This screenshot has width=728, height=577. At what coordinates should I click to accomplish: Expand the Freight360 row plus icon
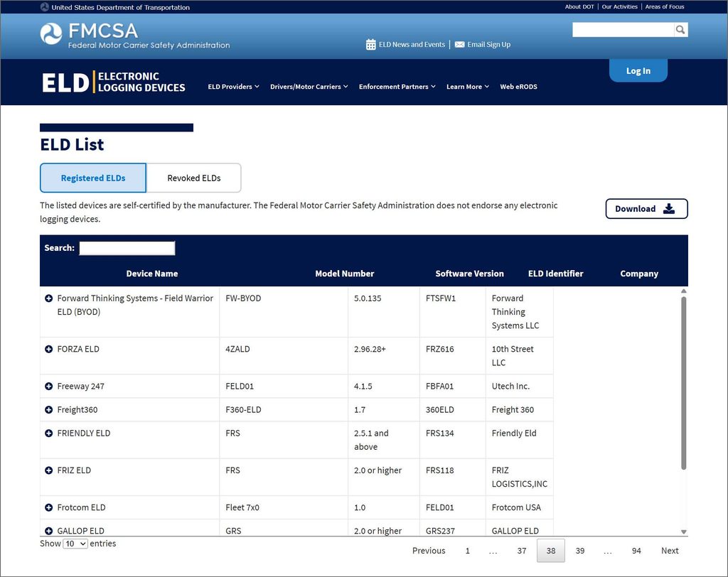48,409
